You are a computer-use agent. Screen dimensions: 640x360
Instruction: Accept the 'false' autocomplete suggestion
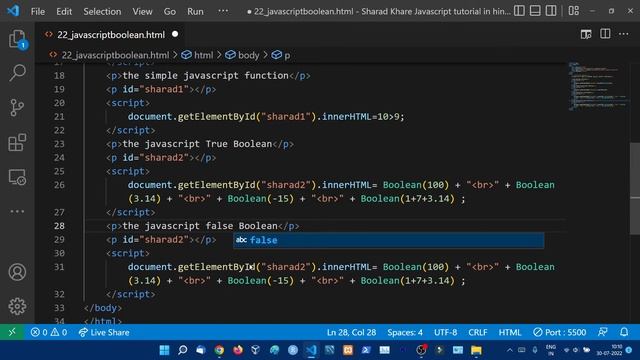tap(389, 240)
